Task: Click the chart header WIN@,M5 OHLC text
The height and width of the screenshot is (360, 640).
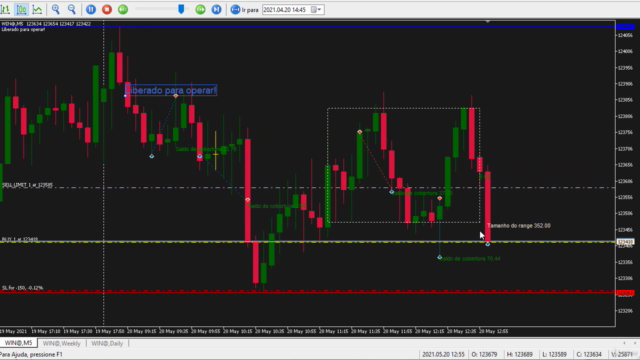Action: click(46, 24)
